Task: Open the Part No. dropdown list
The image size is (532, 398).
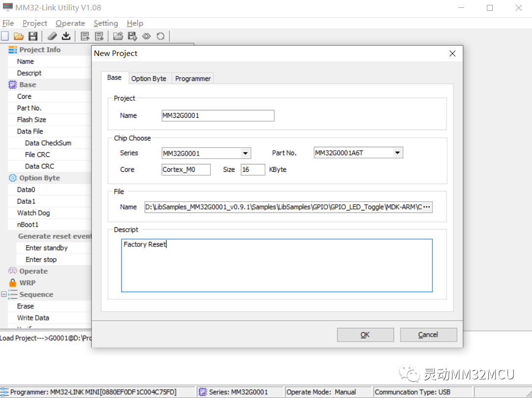Action: [398, 153]
